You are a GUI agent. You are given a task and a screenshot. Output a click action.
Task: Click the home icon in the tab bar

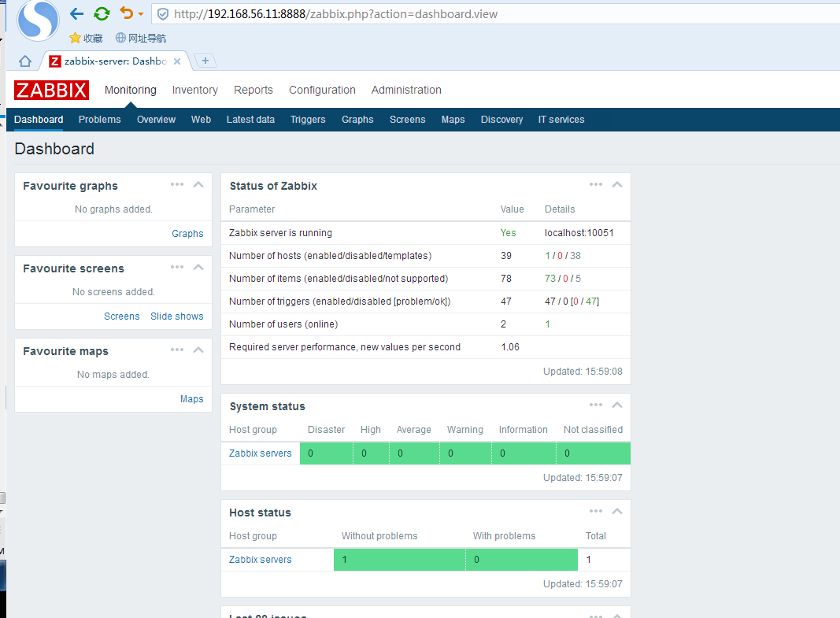pos(25,61)
